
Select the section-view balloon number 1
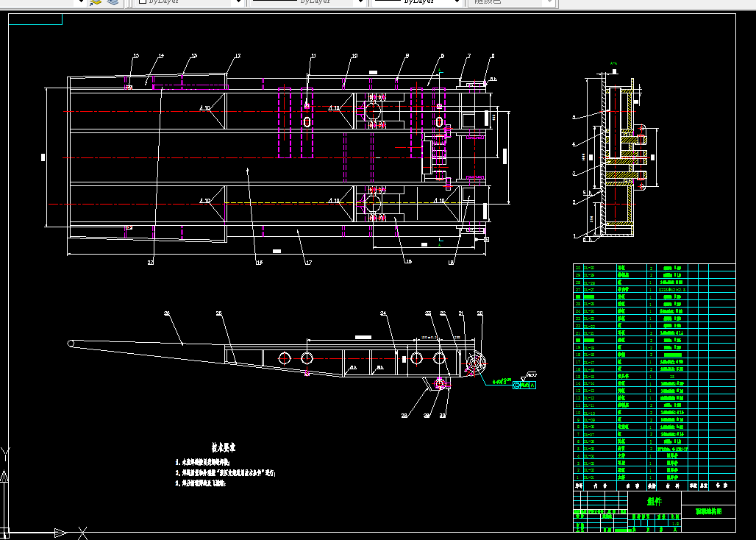click(x=574, y=236)
